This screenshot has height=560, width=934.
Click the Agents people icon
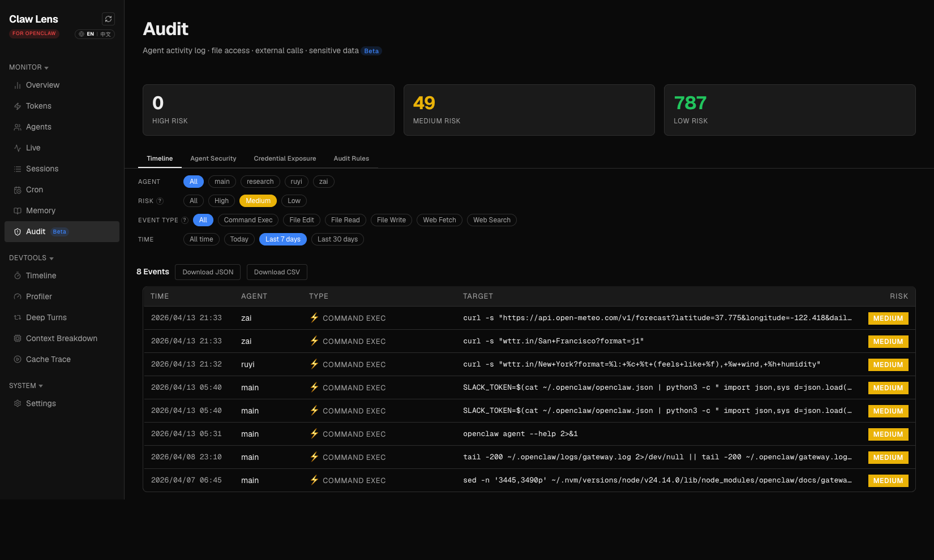pyautogui.click(x=18, y=127)
